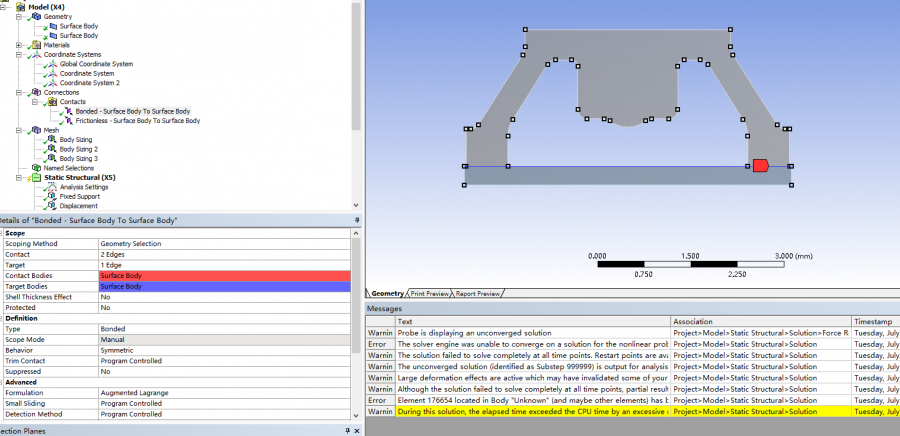Pin the Section Planes panel
This screenshot has height=436, width=900.
click(347, 431)
